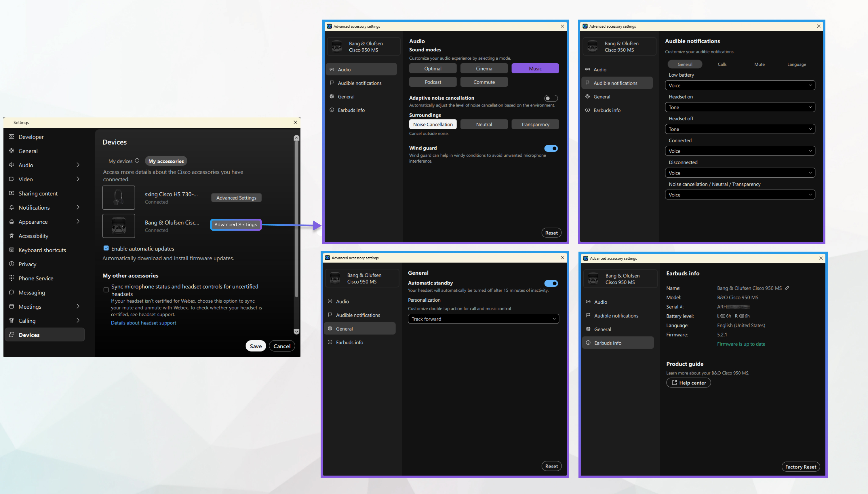Open the Low battery notification dropdown
This screenshot has width=868, height=494.
pos(740,85)
